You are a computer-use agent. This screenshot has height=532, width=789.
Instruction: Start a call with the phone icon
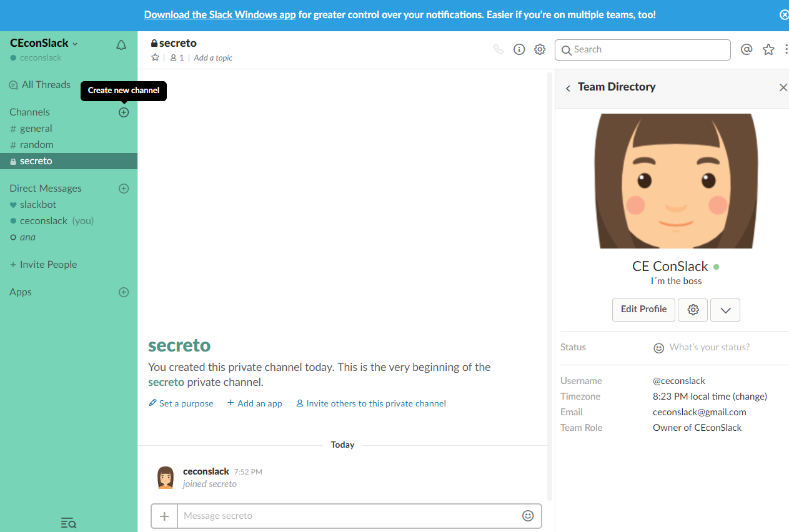click(x=499, y=49)
